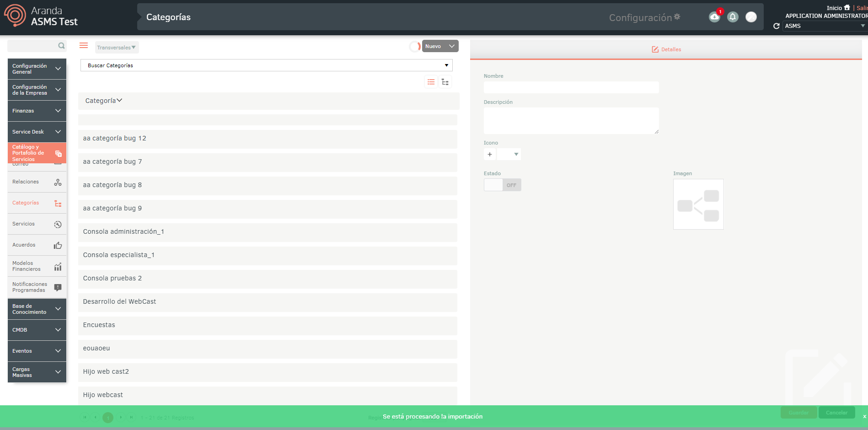The width and height of the screenshot is (868, 430).
Task: Click the plus icon under Icono
Action: 490,154
